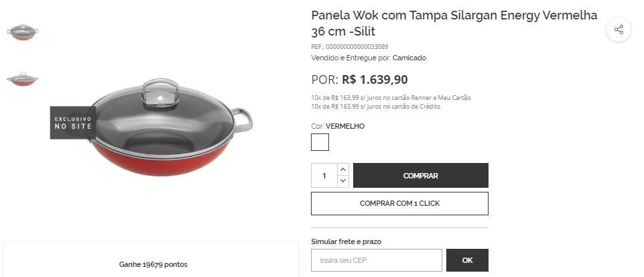Screen dimensions: 644x277
Task: Click the R$ 1.639,90 price text
Action: pos(375,80)
